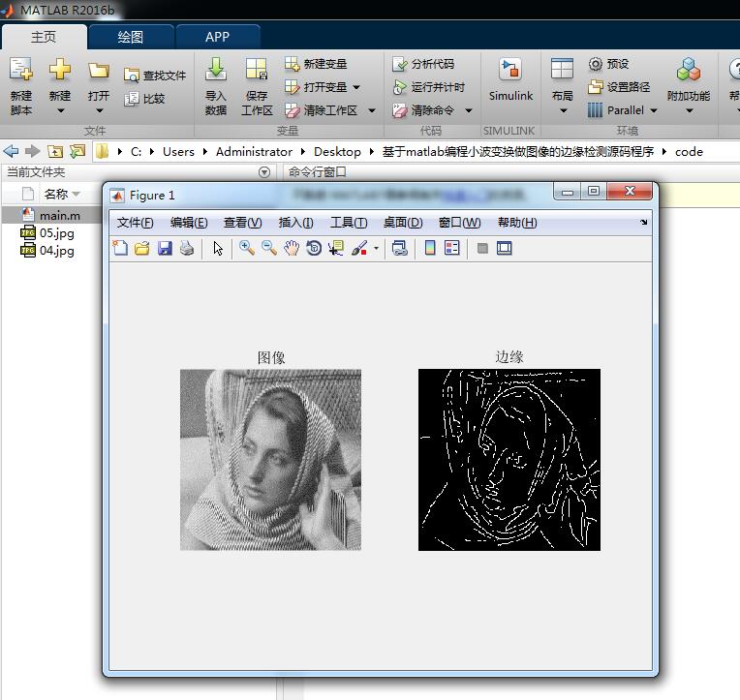Screen dimensions: 740x700
Task: Switch to the Home (主页) tab
Action: point(44,37)
